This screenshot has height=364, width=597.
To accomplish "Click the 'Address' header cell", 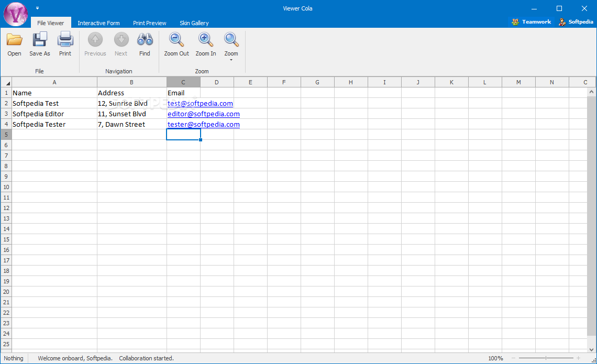I will 132,93.
